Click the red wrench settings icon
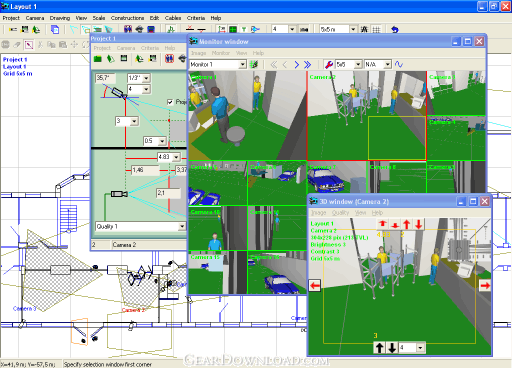Viewport: 512px width, 368px height. point(329,64)
